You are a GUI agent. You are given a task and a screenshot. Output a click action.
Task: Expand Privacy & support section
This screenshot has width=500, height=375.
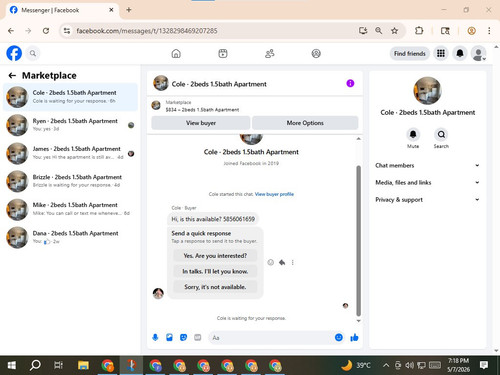tap(427, 199)
